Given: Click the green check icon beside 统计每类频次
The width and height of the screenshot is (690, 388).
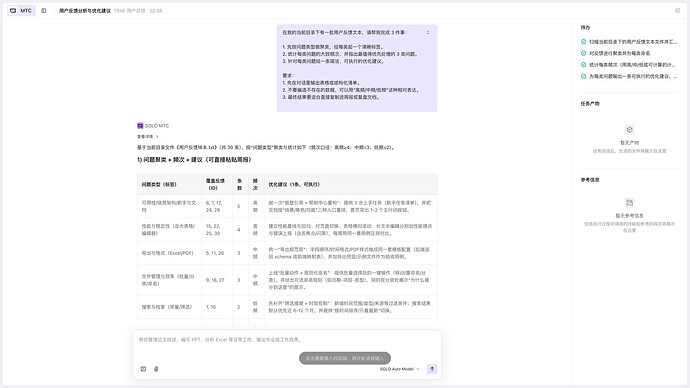Looking at the screenshot, I should pos(584,65).
